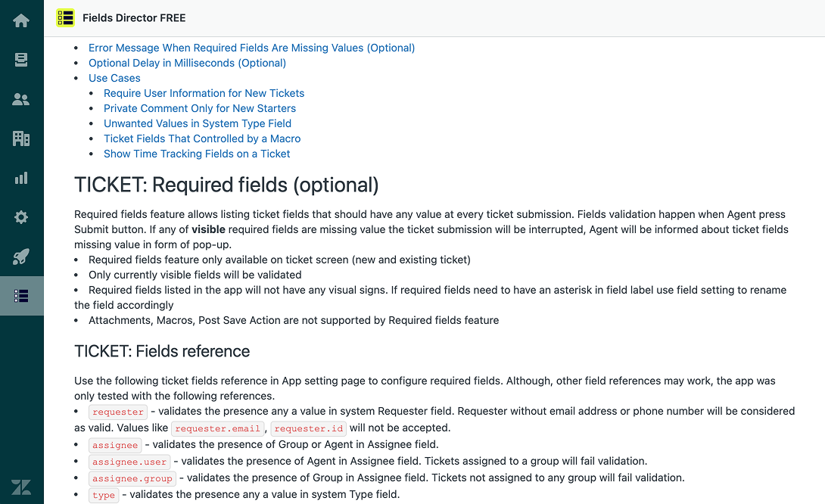This screenshot has height=504, width=825.
Task: Open Customers icon in sidebar
Action: pyautogui.click(x=21, y=99)
